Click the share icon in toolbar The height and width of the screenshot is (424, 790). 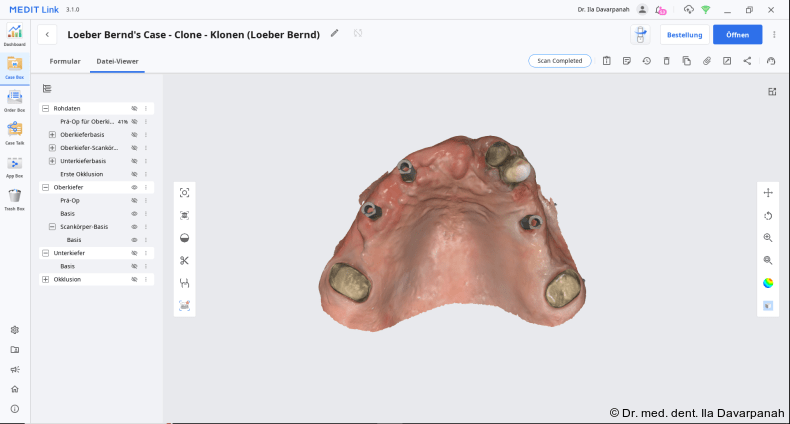coord(747,61)
